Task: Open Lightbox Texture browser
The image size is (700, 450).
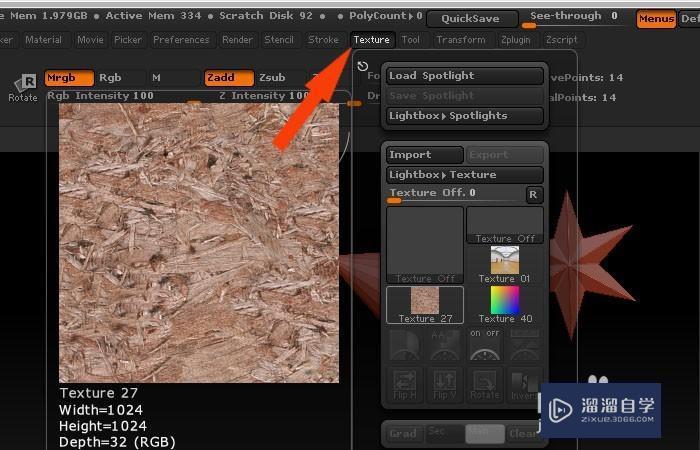Action: pos(465,175)
